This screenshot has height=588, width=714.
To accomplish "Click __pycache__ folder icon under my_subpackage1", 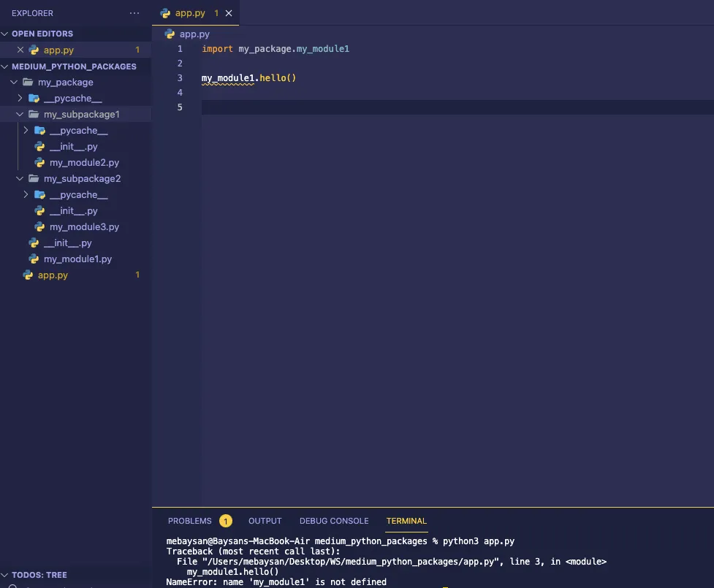I will (x=40, y=131).
